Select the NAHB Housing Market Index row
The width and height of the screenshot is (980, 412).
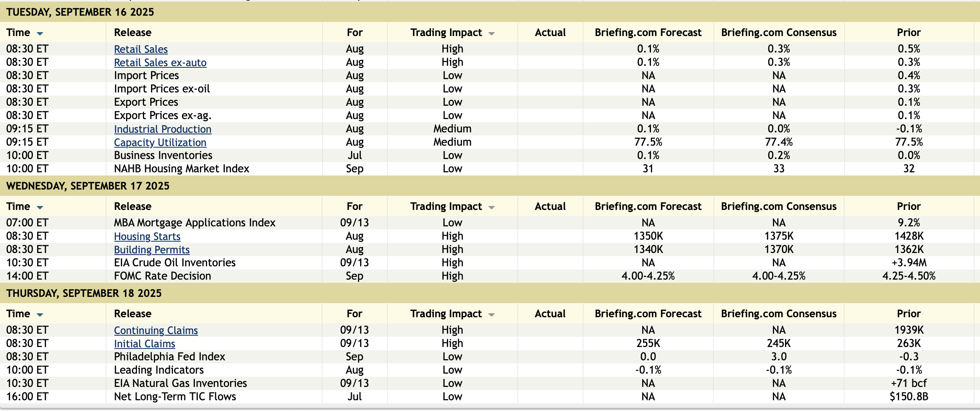[182, 169]
